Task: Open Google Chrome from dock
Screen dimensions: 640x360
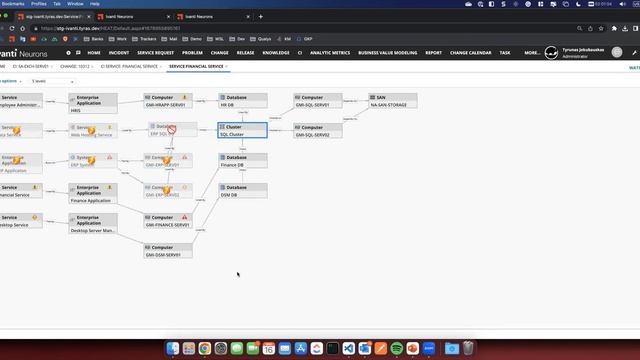Action: tap(204, 349)
